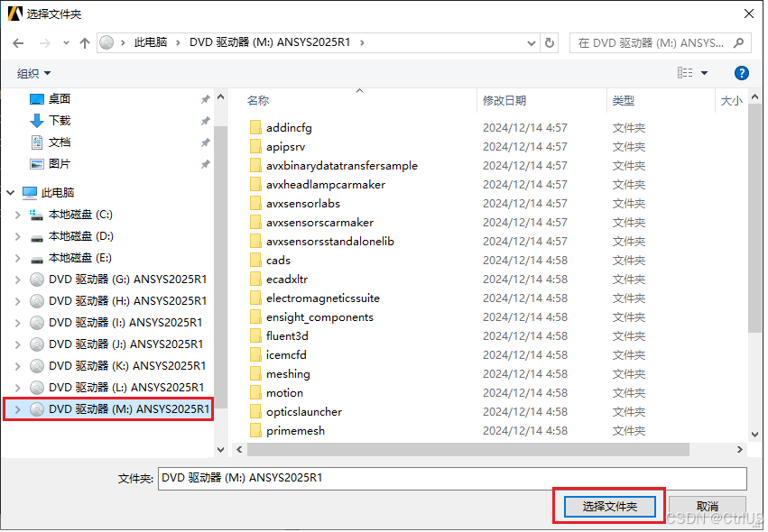
Task: Click avxsensorsstandalonelib folder name
Action: [330, 242]
